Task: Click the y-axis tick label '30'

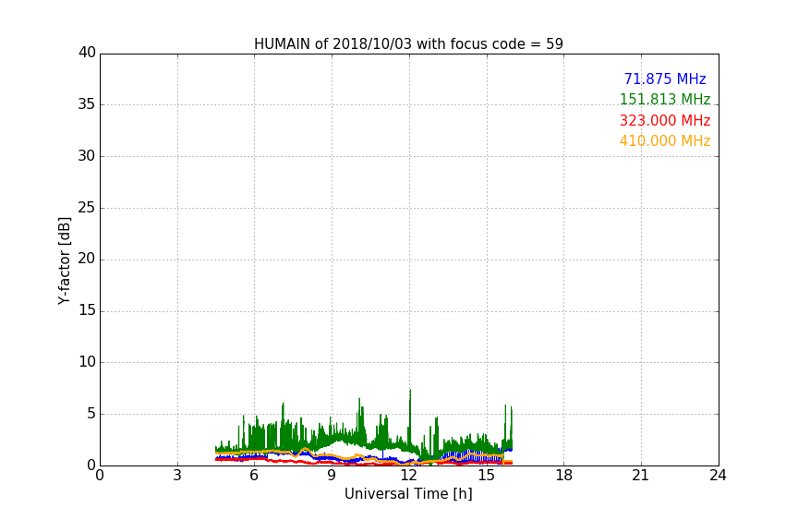Action: click(x=87, y=156)
